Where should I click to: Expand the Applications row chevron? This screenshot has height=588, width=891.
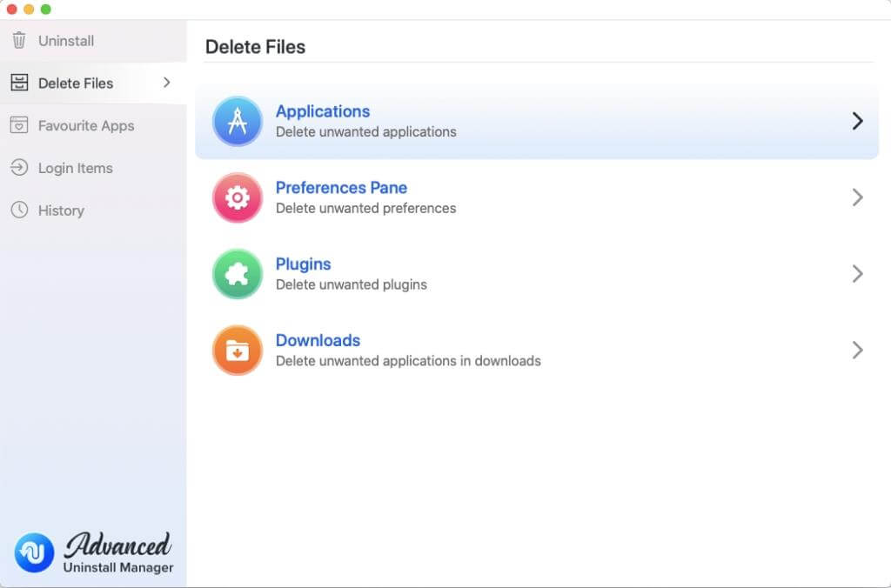point(857,121)
